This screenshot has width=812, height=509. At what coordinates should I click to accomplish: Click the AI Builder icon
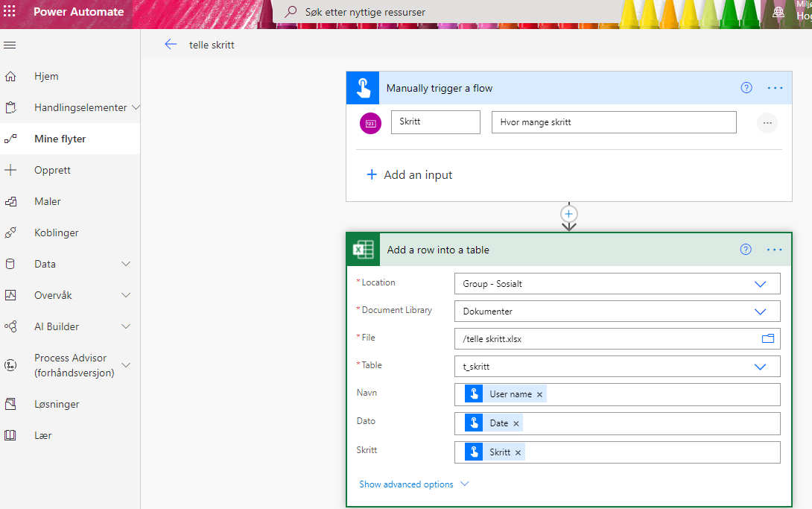pos(10,326)
